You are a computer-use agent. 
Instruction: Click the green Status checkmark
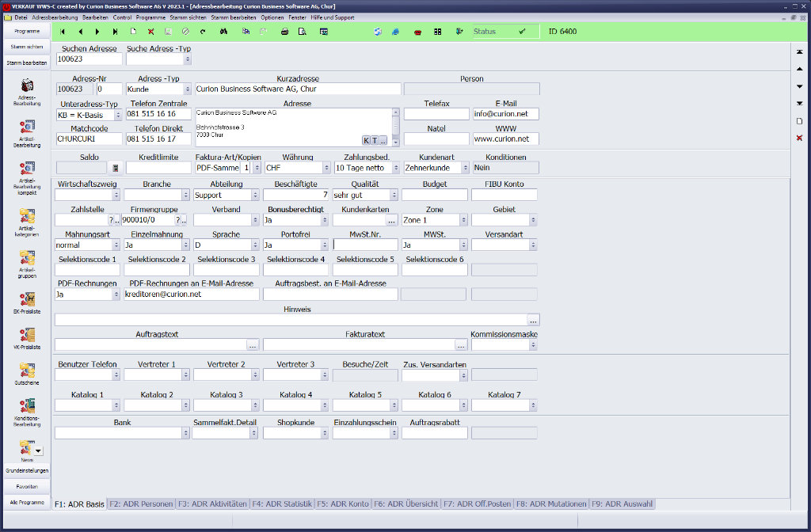(522, 32)
